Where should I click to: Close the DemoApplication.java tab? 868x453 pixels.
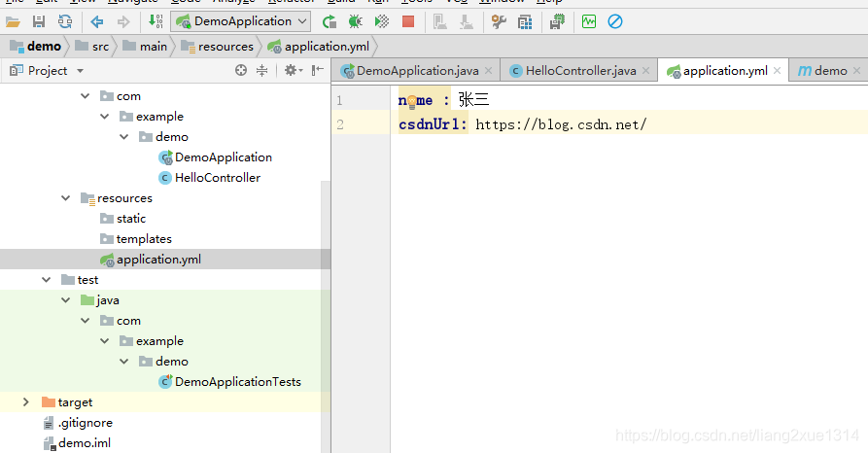click(x=488, y=71)
